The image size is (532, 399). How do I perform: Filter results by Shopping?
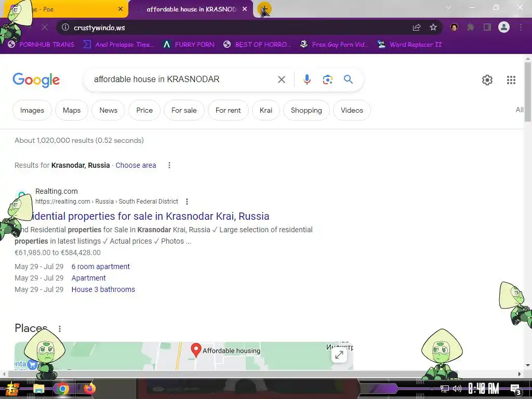pyautogui.click(x=306, y=110)
